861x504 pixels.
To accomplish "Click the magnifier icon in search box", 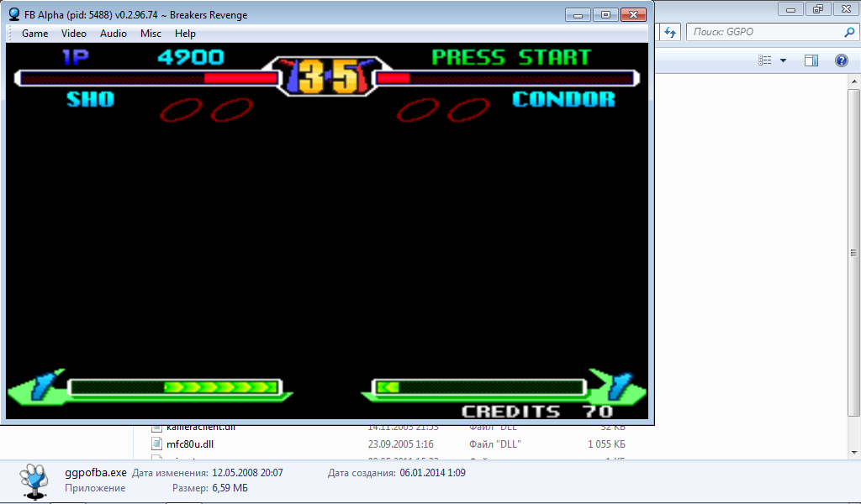I will 849,32.
